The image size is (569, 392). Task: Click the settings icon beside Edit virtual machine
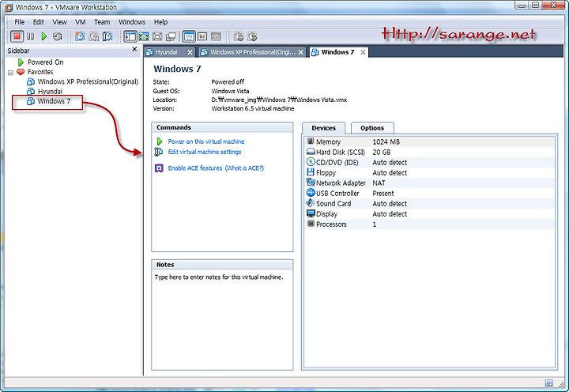(x=159, y=152)
